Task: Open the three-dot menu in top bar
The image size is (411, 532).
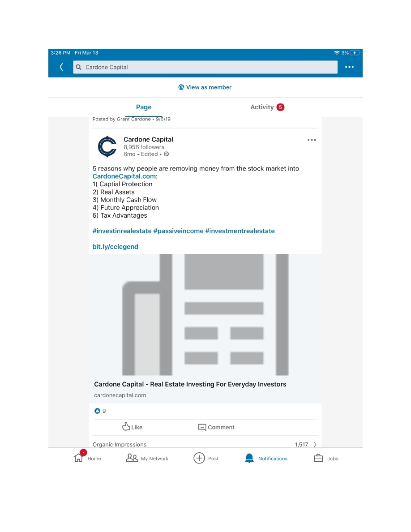Action: (x=349, y=67)
